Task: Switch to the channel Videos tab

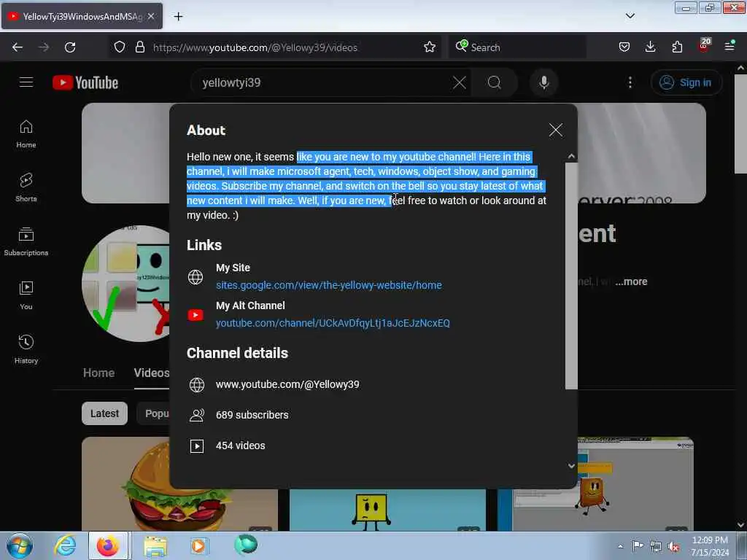Action: pyautogui.click(x=152, y=373)
